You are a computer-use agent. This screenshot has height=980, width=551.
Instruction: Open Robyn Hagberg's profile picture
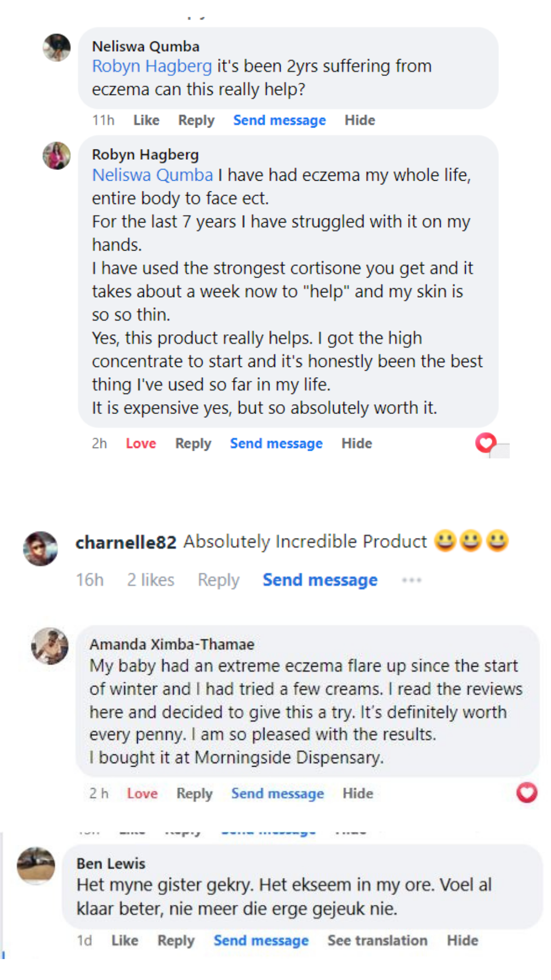click(x=57, y=156)
